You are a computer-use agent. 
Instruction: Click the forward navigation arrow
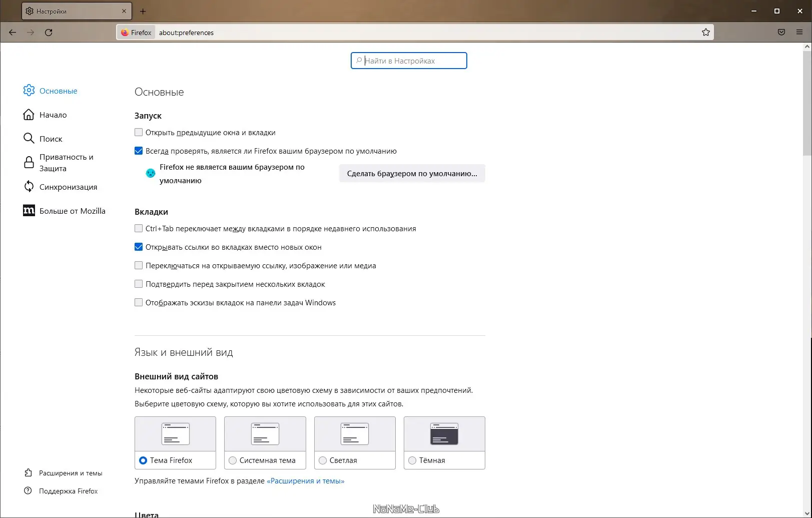click(x=31, y=33)
